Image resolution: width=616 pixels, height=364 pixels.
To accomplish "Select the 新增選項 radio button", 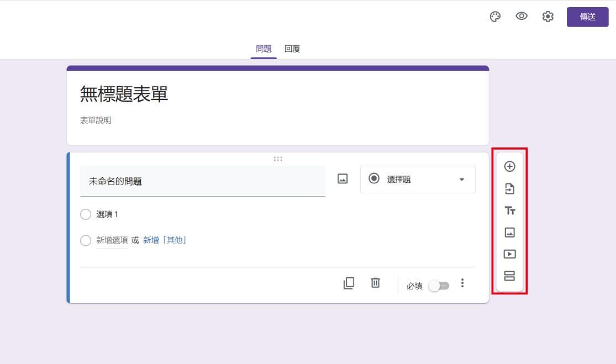I will [86, 240].
